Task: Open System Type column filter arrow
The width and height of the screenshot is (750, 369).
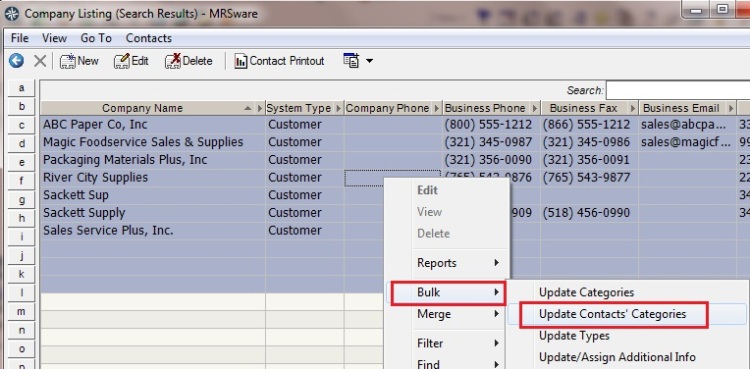Action: [339, 108]
